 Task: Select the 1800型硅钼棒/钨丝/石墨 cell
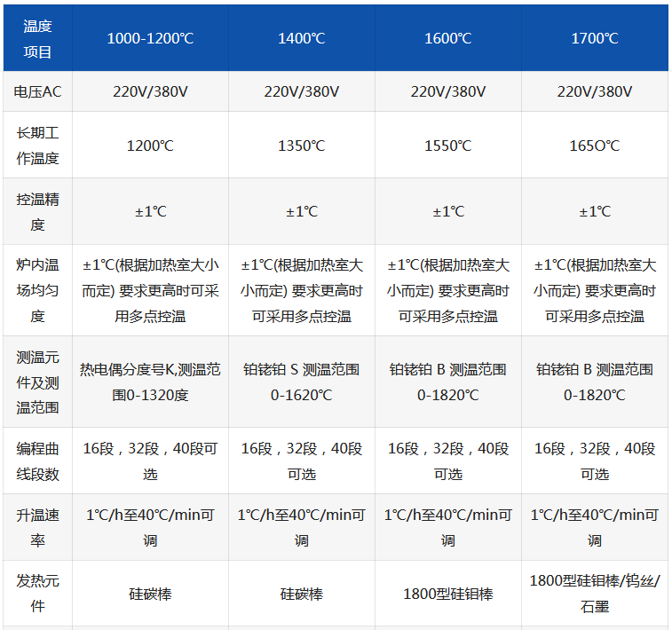[x=594, y=594]
